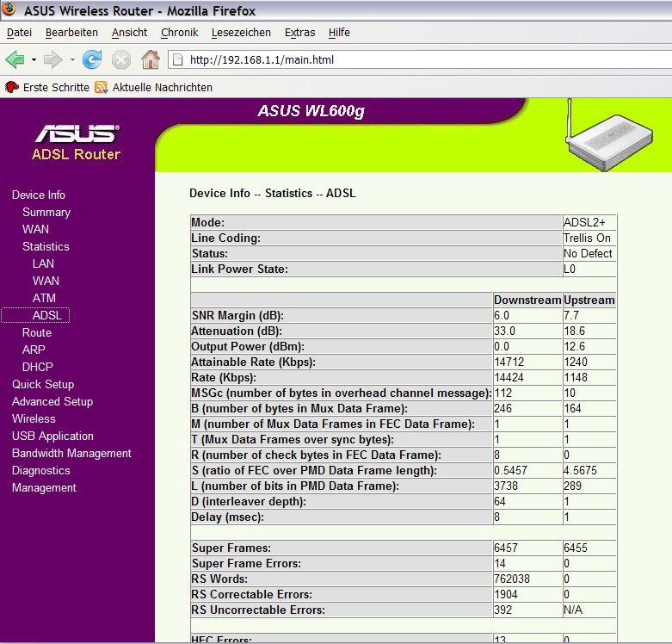
Task: Reload the page with the refresh icon
Action: coord(92,60)
